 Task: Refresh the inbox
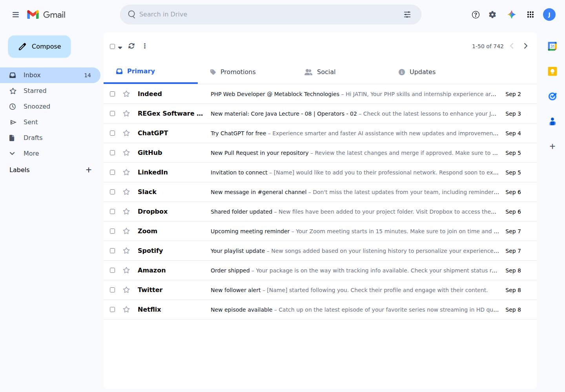tap(131, 46)
